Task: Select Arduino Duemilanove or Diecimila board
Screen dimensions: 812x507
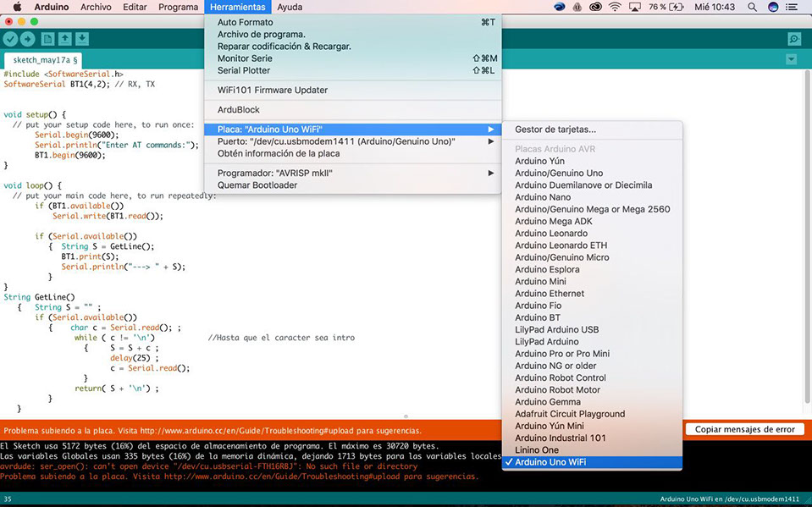Action: pos(592,185)
